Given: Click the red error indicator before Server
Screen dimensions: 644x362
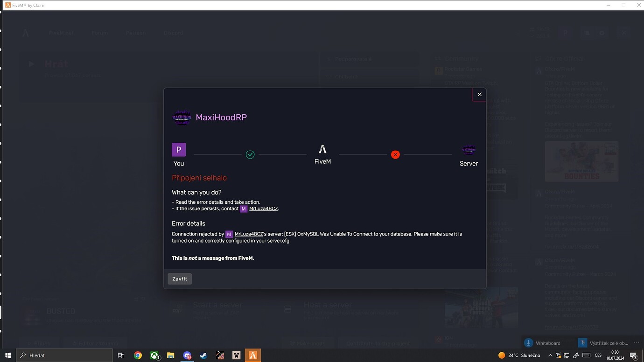Looking at the screenshot, I should tap(395, 154).
